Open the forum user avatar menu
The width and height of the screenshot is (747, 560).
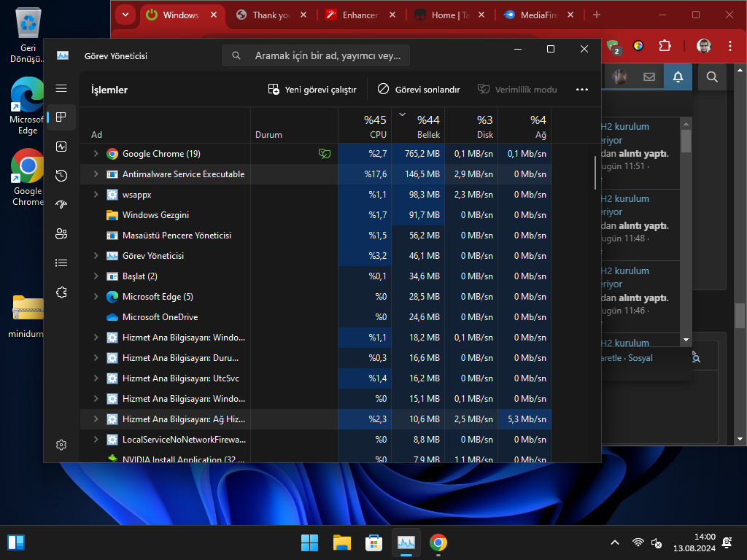click(x=619, y=77)
